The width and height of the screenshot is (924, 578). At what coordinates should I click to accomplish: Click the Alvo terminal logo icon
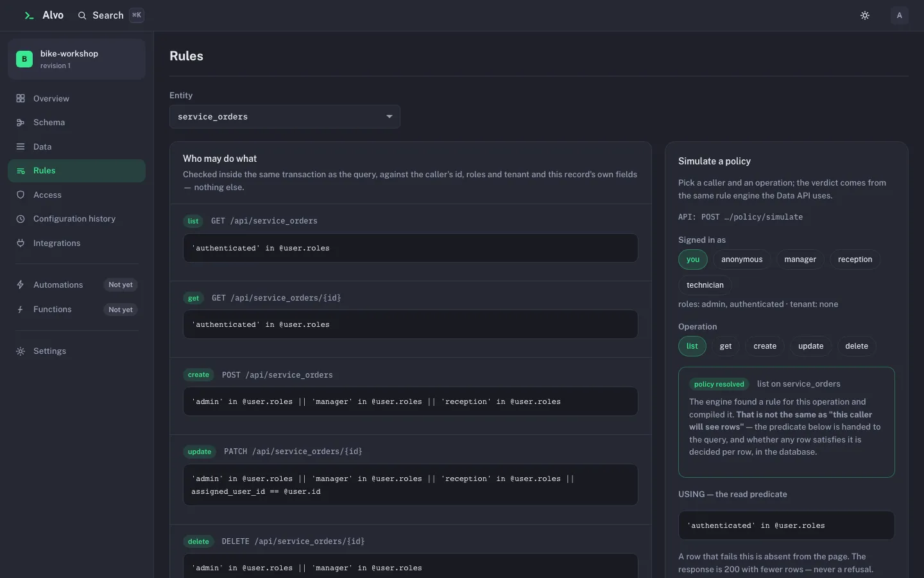[29, 15]
